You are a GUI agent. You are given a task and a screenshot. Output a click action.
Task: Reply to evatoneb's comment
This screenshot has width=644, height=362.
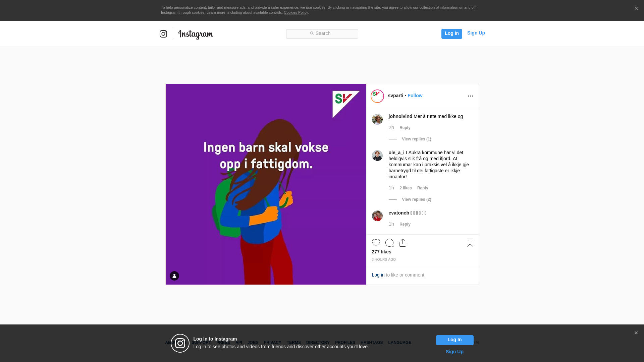click(x=405, y=224)
